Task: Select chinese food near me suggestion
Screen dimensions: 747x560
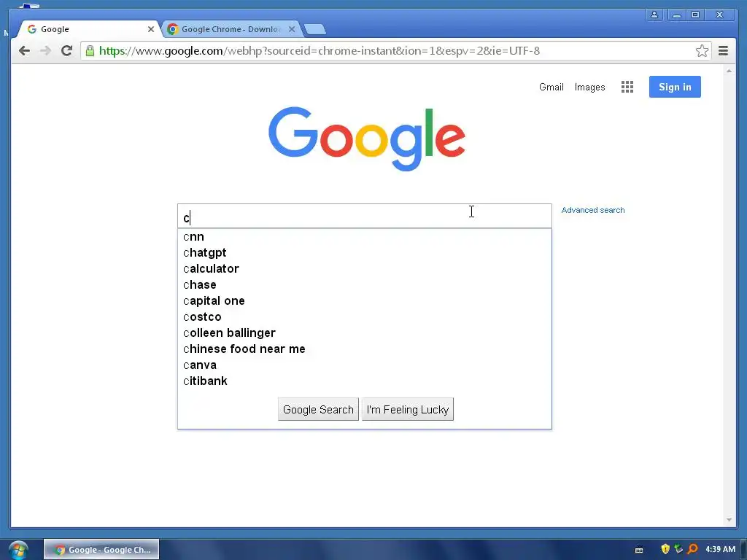Action: [x=365, y=349]
